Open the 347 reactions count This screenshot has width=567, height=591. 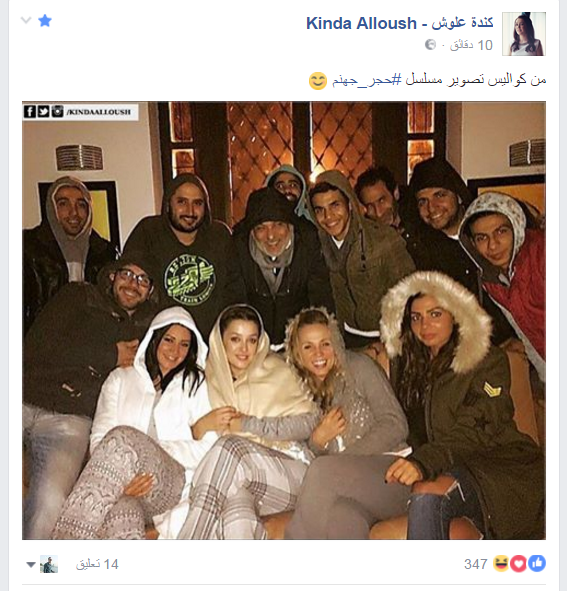[x=476, y=564]
